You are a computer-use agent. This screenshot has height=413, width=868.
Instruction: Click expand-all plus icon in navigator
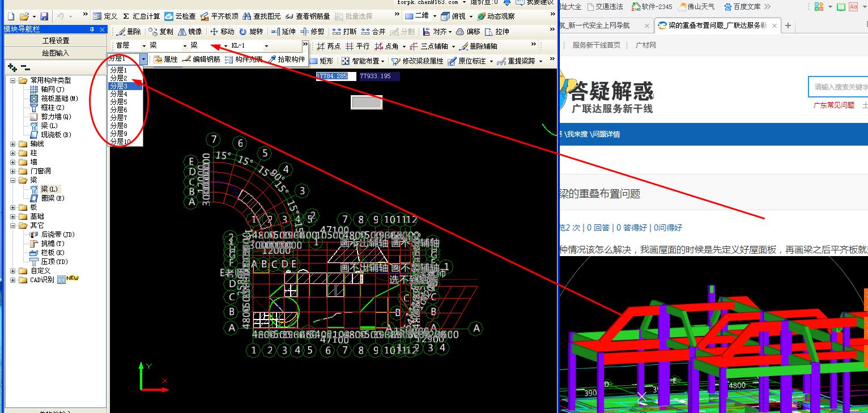[12, 67]
